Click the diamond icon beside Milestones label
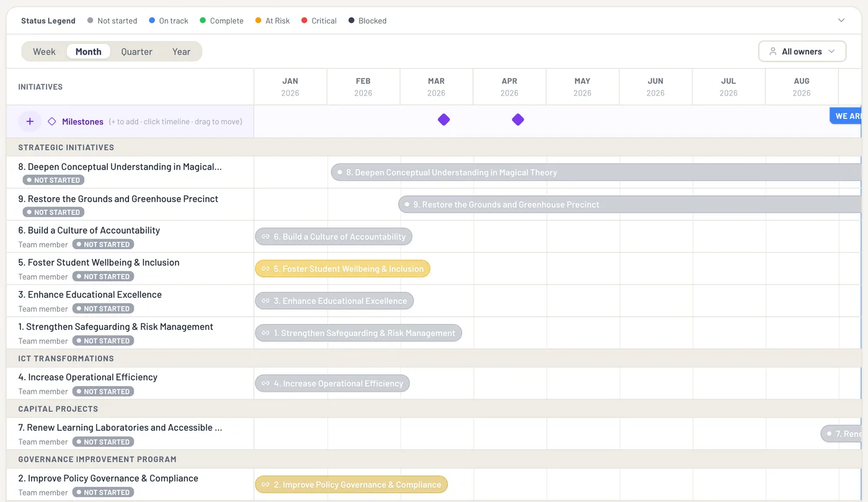 click(x=52, y=121)
